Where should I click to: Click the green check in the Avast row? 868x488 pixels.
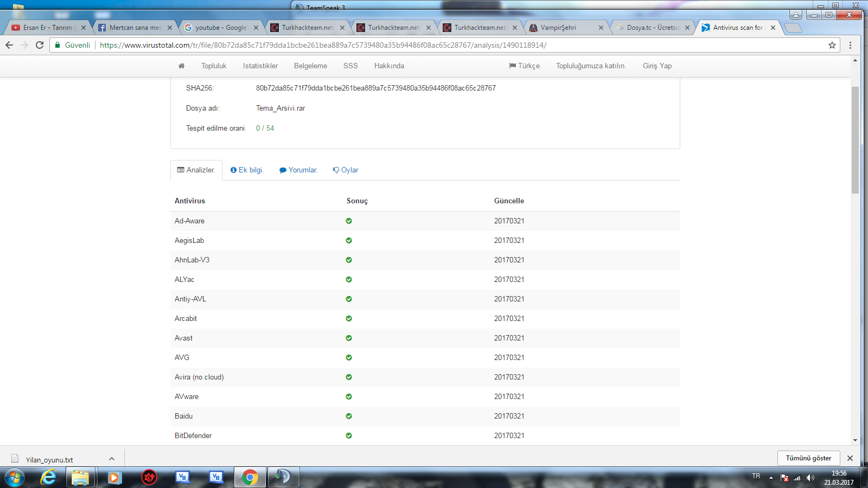point(349,338)
